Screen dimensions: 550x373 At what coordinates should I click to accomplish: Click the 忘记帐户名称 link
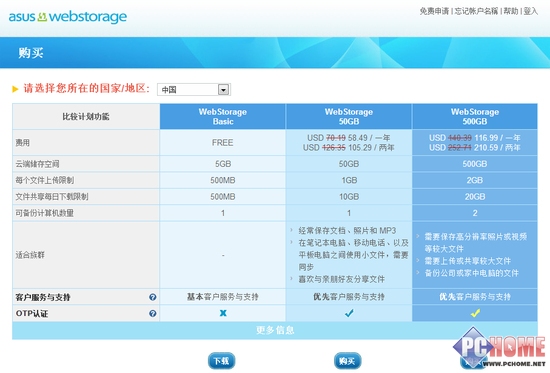(x=476, y=11)
